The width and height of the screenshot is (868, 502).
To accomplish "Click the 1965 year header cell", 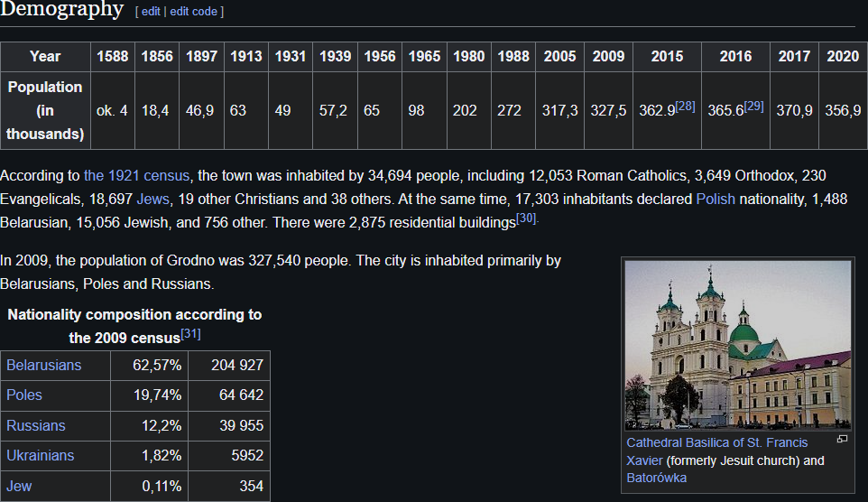I will point(424,57).
